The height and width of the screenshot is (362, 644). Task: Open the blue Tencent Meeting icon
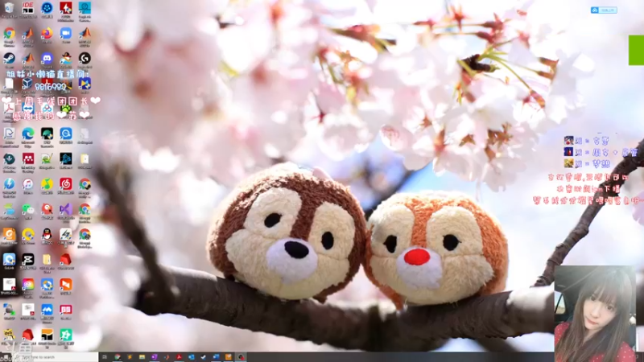coord(47,310)
